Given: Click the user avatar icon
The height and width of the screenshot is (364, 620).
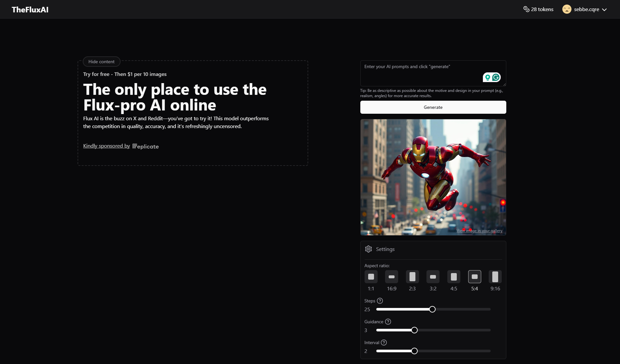Looking at the screenshot, I should pyautogui.click(x=567, y=9).
